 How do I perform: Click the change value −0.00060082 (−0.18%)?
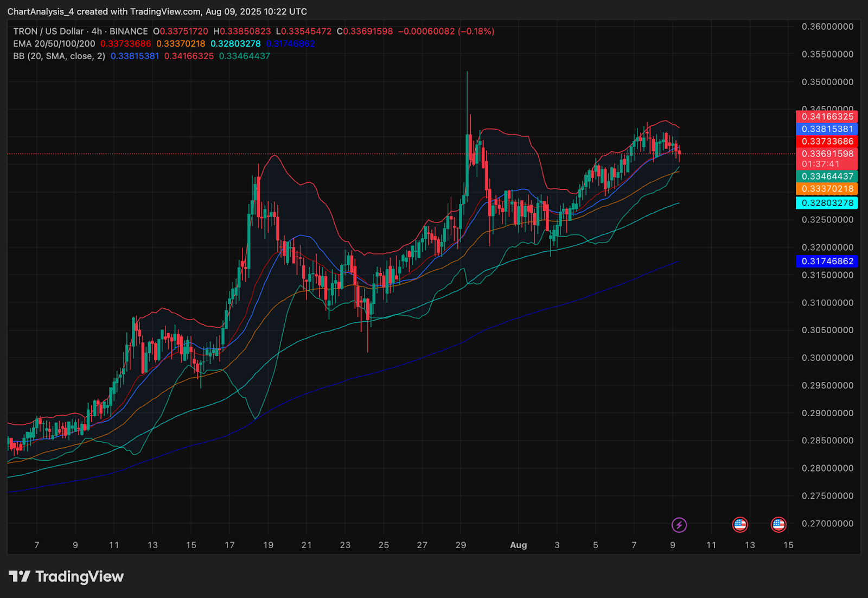coord(446,31)
